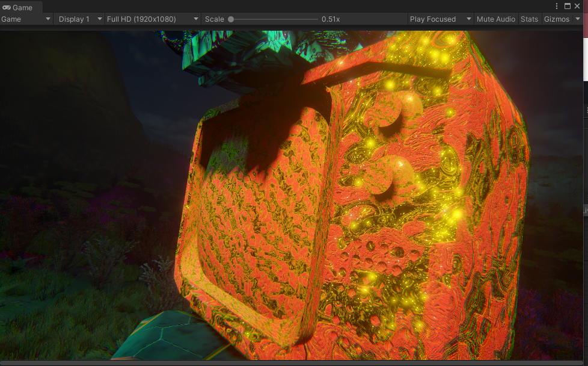Toggle the Gizmos overlay button
Image resolution: width=588 pixels, height=366 pixels.
pos(556,19)
